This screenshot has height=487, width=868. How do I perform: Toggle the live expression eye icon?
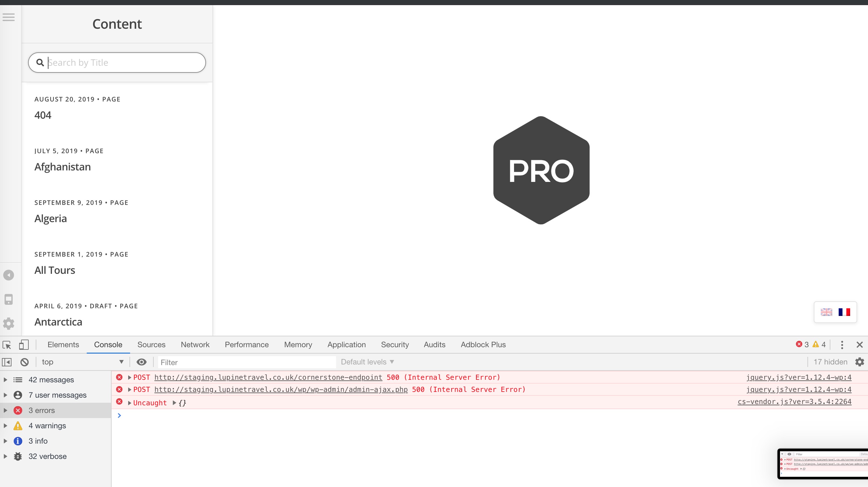(142, 362)
